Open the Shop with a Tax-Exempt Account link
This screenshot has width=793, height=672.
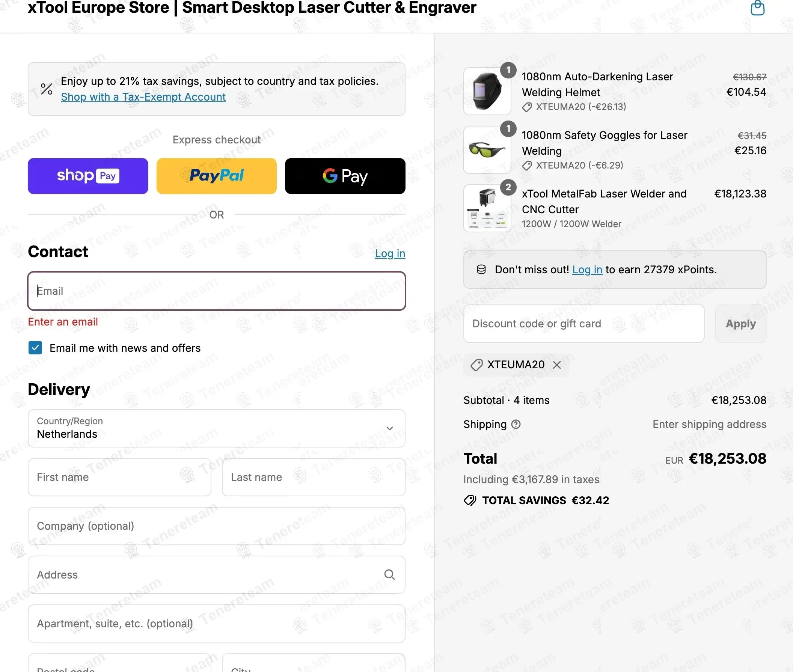(143, 97)
